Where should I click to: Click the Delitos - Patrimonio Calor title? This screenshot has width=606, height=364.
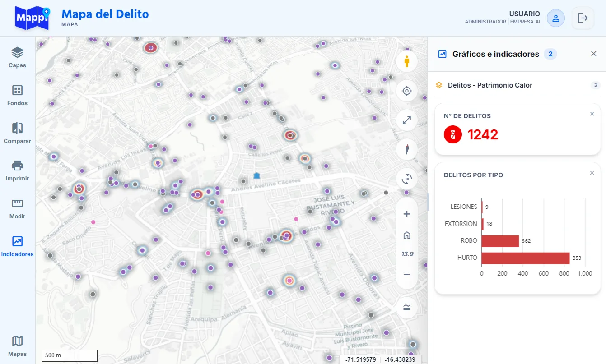(x=490, y=85)
